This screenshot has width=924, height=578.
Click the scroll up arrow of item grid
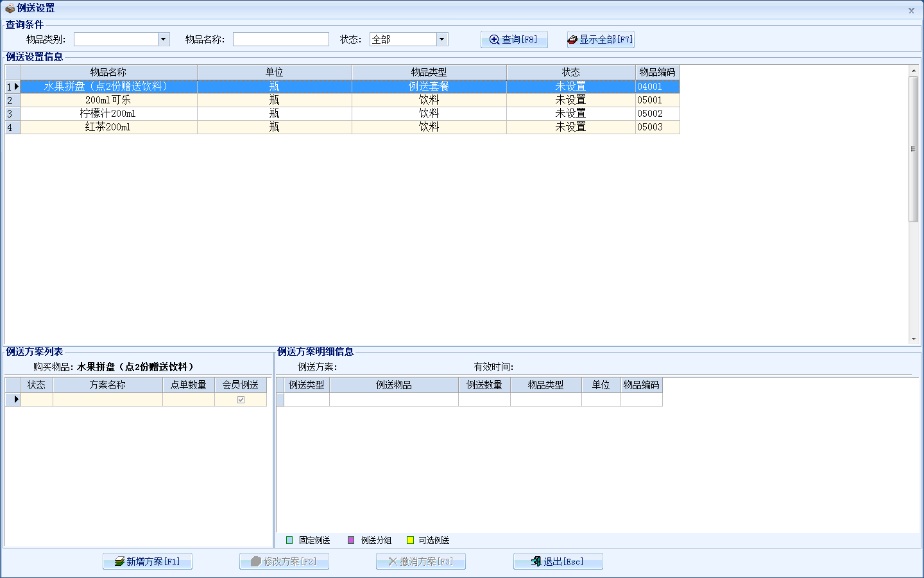pos(914,70)
